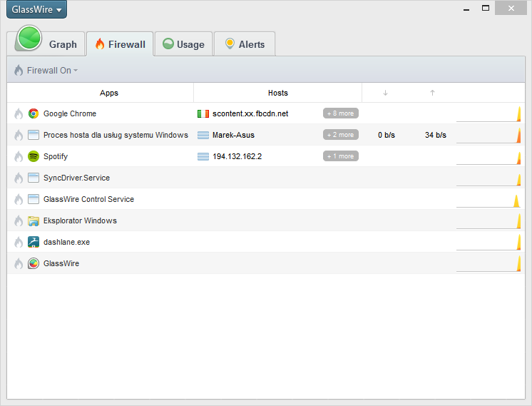The width and height of the screenshot is (532, 406).
Task: Open the GlassWire main menu dropdown
Action: [x=36, y=9]
